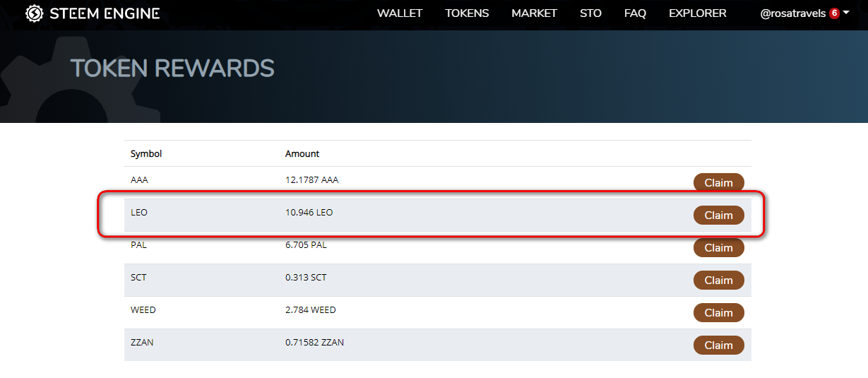Click the 0.313 SCT amount
Image resolution: width=868 pixels, height=378 pixels.
[306, 278]
